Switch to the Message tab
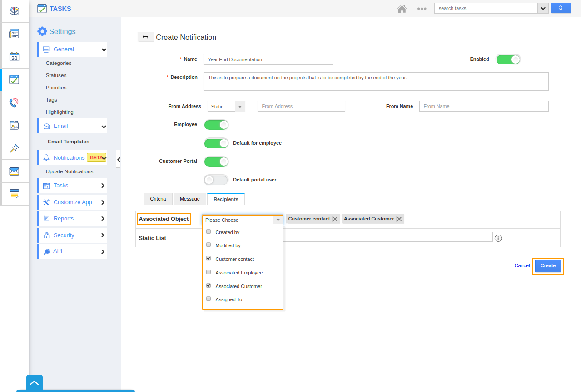Image resolution: width=581 pixels, height=392 pixels. pos(189,199)
